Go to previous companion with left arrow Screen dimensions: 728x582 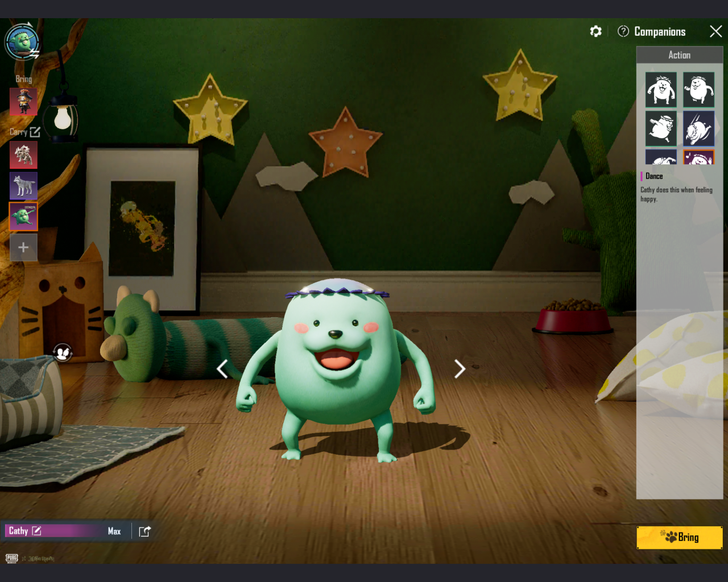(222, 369)
